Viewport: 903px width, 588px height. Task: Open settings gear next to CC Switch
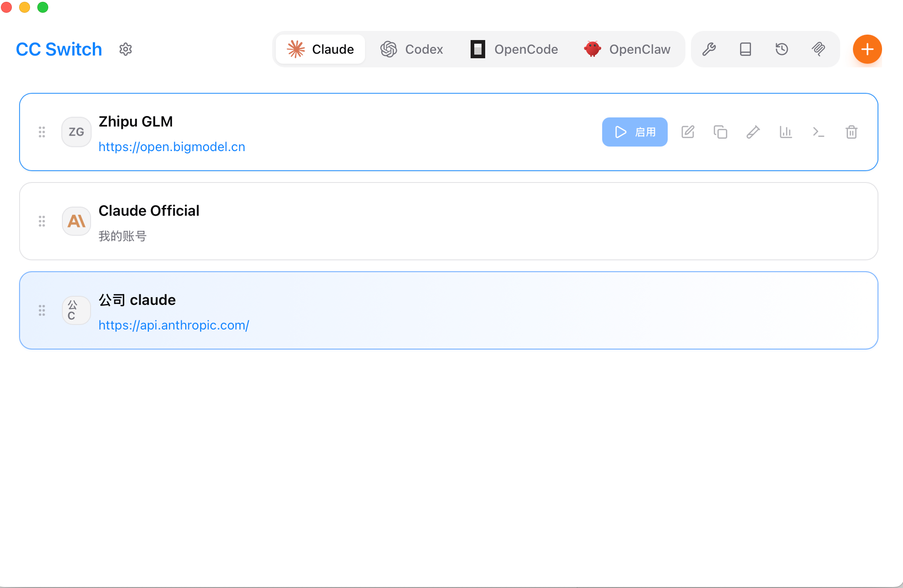coord(126,49)
